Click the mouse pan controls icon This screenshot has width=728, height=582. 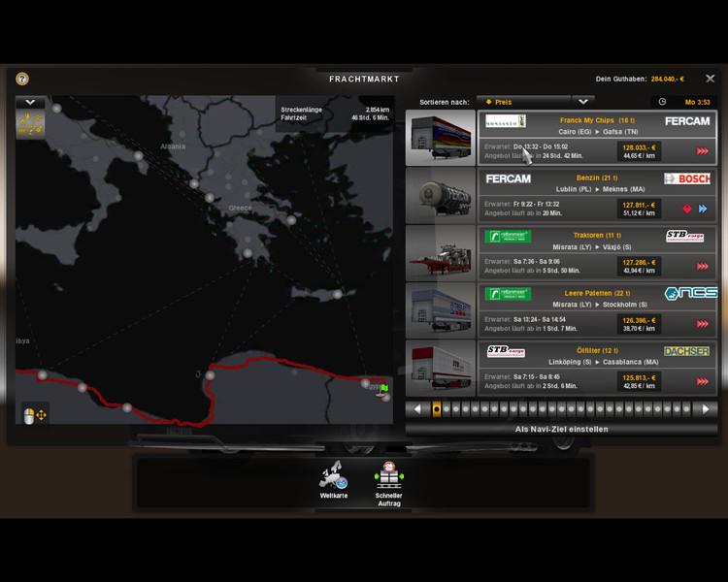(35, 415)
